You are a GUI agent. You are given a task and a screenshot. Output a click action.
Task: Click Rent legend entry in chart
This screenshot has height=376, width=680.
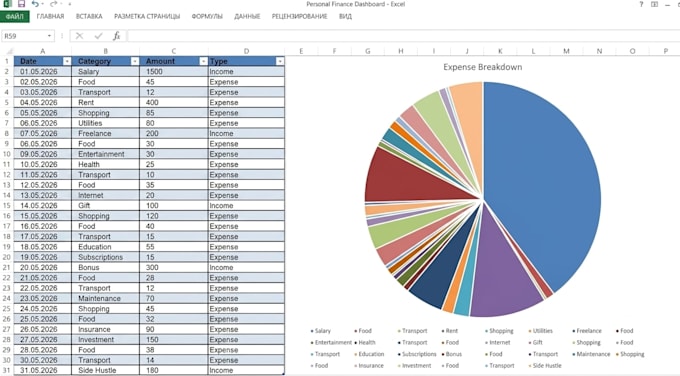pyautogui.click(x=450, y=331)
